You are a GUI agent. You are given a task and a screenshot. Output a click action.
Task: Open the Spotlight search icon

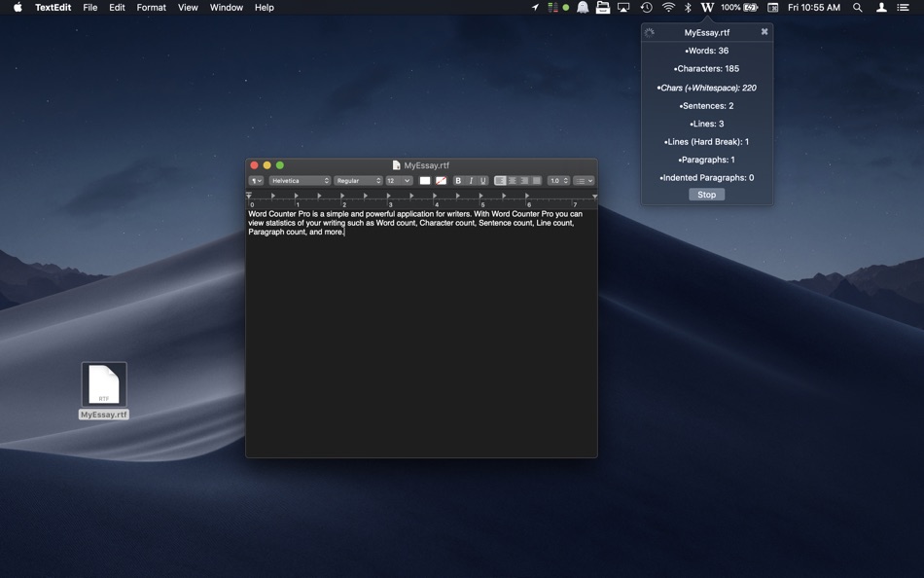tap(858, 7)
